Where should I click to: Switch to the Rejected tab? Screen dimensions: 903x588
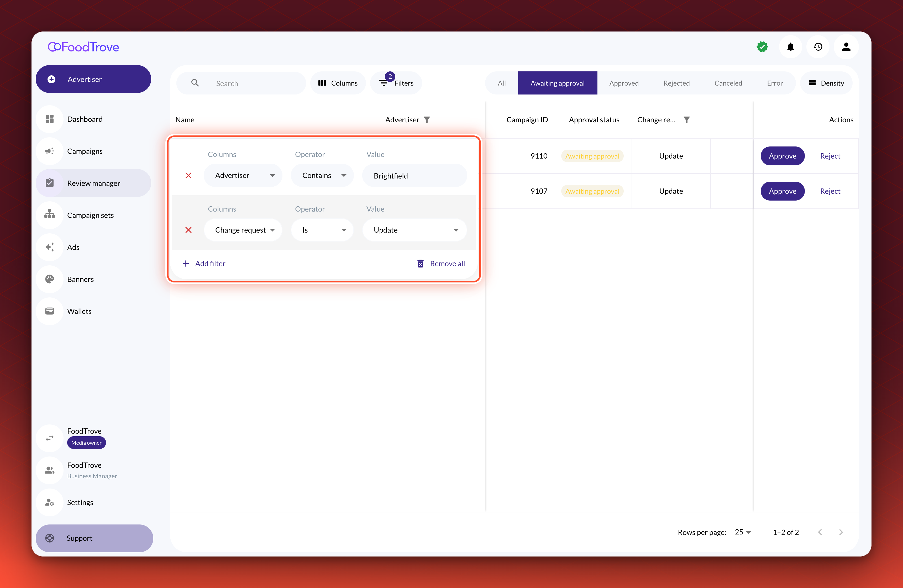(676, 83)
